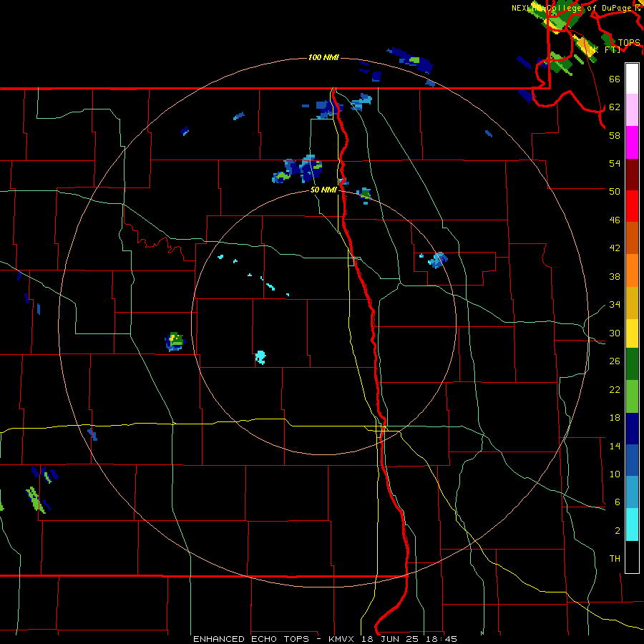The image size is (644, 644).
Task: Click the legend value "34"
Action: click(x=615, y=305)
